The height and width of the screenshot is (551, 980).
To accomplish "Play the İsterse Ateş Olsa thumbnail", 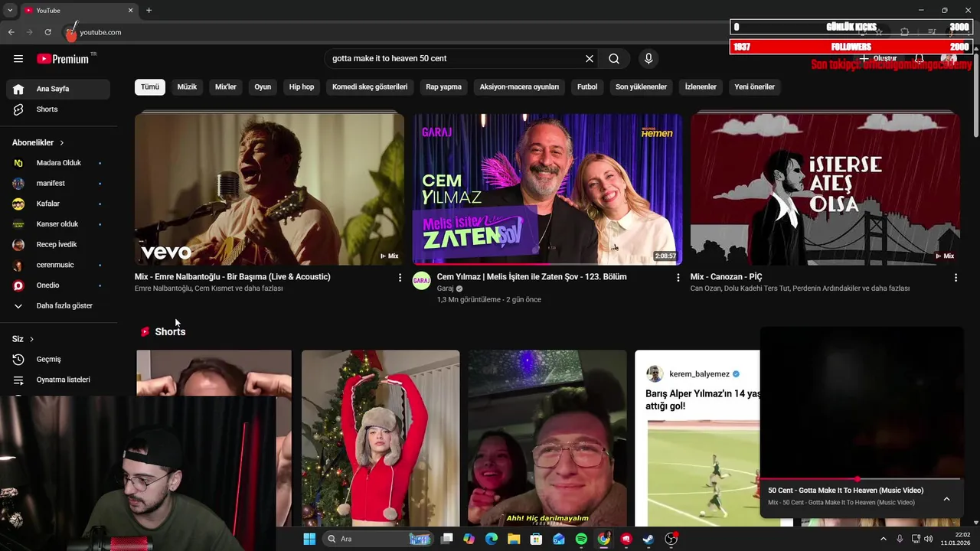I will (825, 189).
